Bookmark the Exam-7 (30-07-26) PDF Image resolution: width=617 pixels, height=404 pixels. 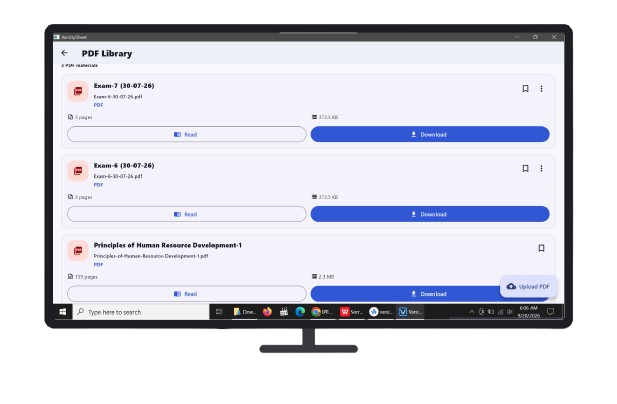(x=525, y=89)
